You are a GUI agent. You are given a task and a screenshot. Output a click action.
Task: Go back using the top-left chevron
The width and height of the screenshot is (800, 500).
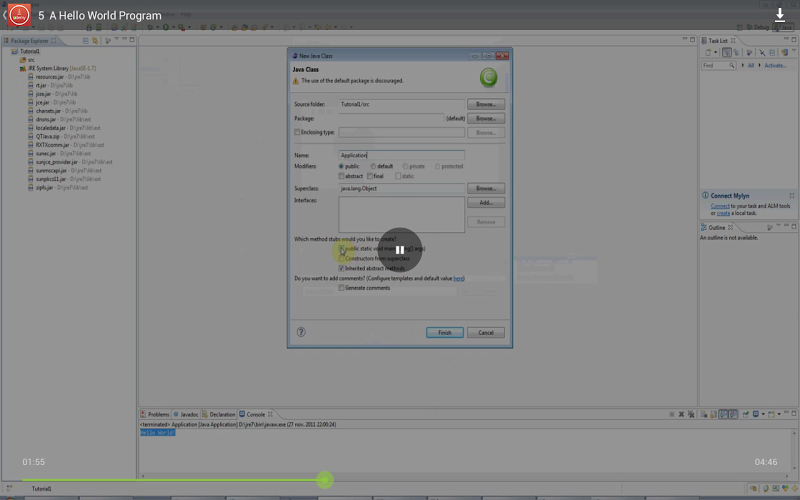[x=7, y=15]
